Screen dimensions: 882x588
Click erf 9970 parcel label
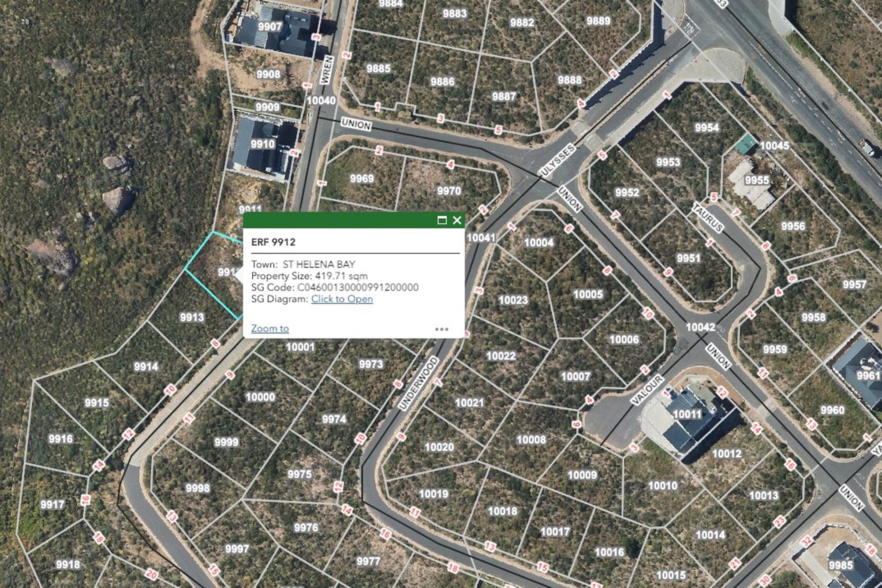[x=449, y=191]
